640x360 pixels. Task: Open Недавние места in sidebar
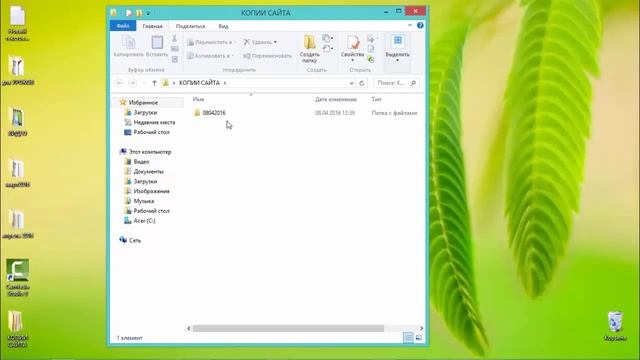(154, 122)
